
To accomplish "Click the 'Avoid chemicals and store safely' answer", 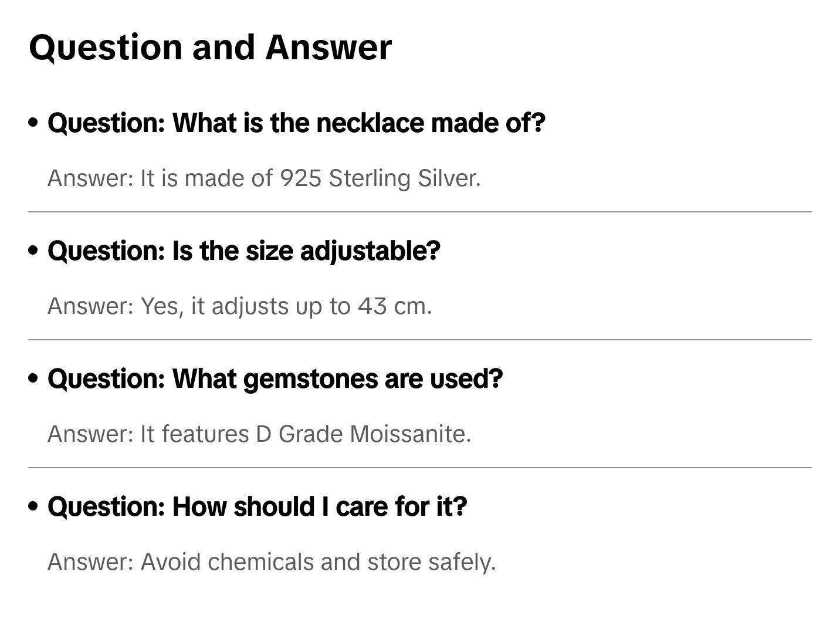I will click(272, 562).
